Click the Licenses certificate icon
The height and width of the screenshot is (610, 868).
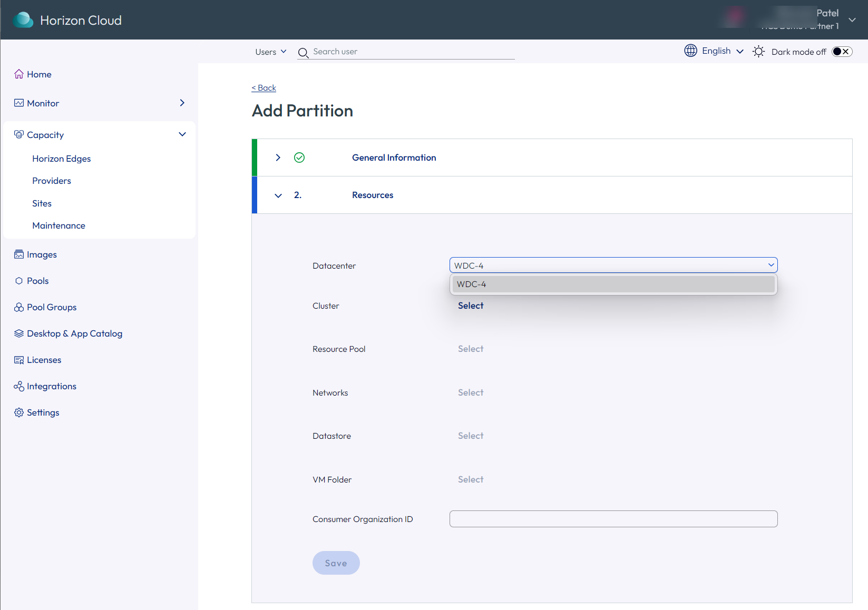[19, 360]
